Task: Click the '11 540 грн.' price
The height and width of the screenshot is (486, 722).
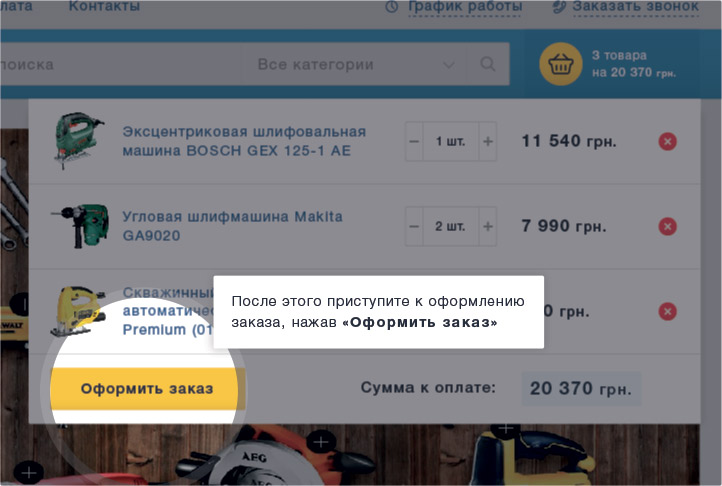Action: pyautogui.click(x=569, y=141)
